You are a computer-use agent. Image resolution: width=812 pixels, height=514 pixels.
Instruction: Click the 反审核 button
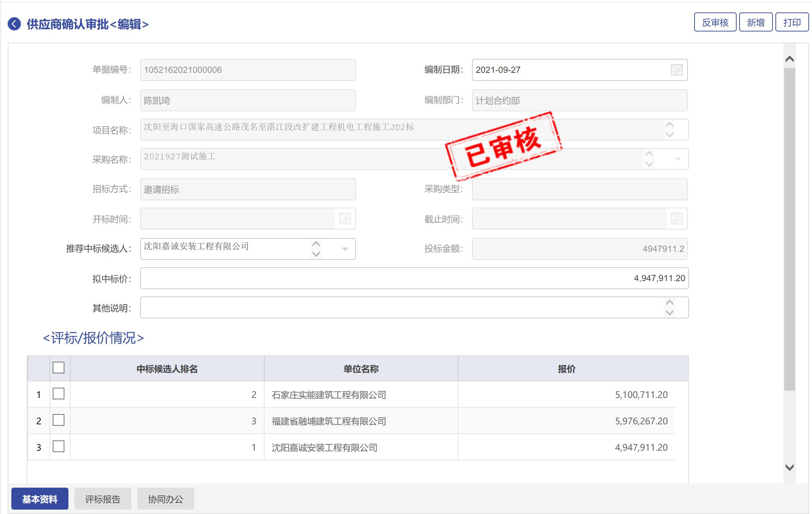(715, 23)
